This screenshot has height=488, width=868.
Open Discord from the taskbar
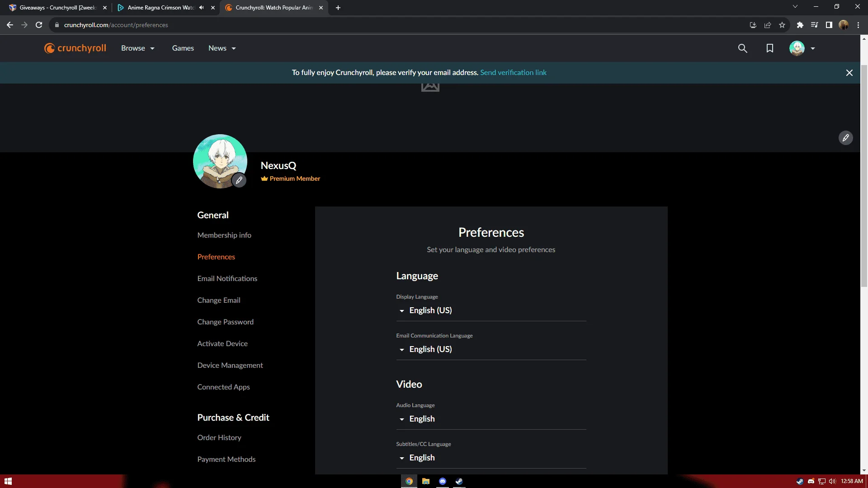click(442, 481)
